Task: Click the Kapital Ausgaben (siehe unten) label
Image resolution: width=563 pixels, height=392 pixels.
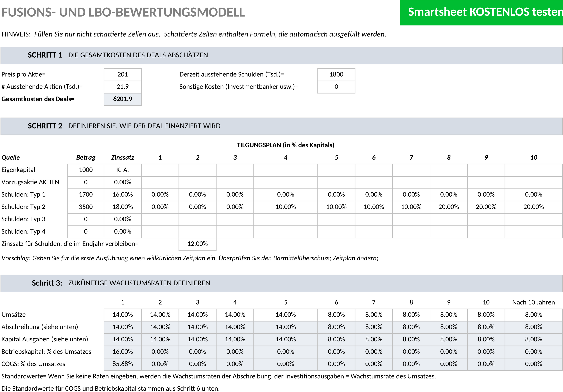Action: click(x=45, y=340)
